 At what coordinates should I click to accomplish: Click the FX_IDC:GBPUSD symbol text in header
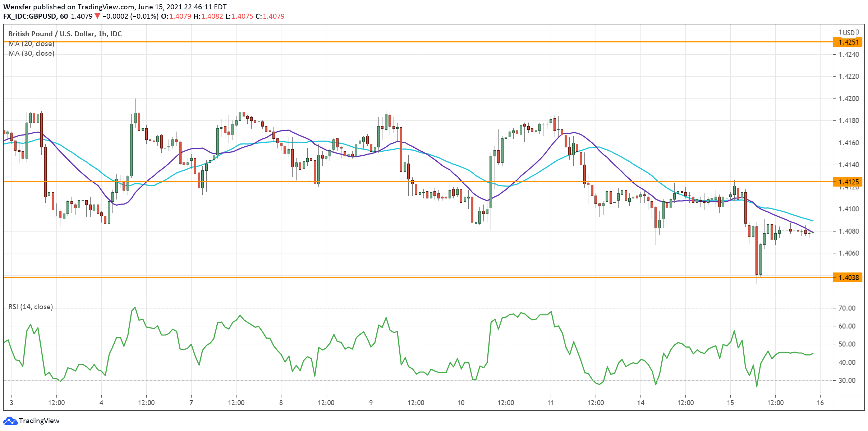coord(29,16)
